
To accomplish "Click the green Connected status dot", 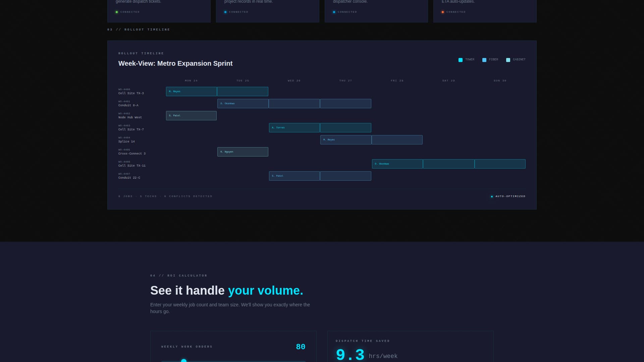I will point(117,12).
